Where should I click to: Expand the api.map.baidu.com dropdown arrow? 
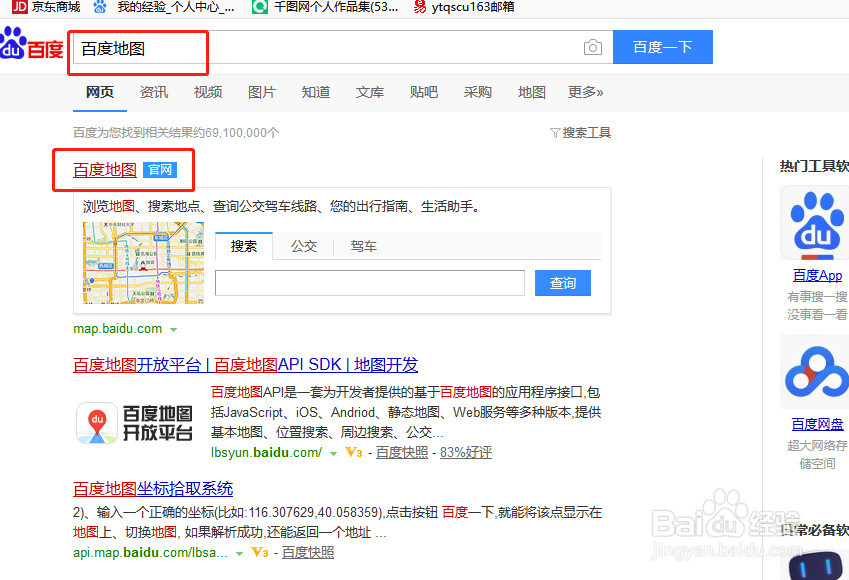tap(239, 553)
